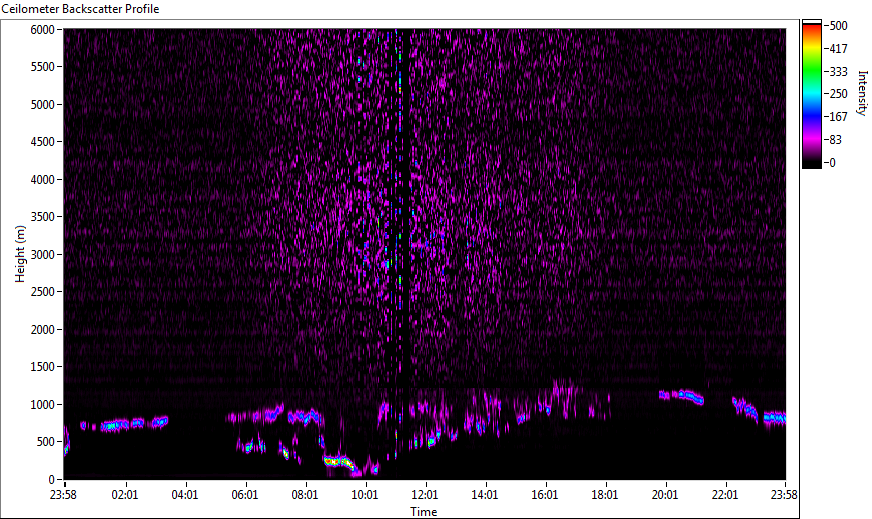Click the 83 intensity scale label
The image size is (872, 519).
point(835,140)
